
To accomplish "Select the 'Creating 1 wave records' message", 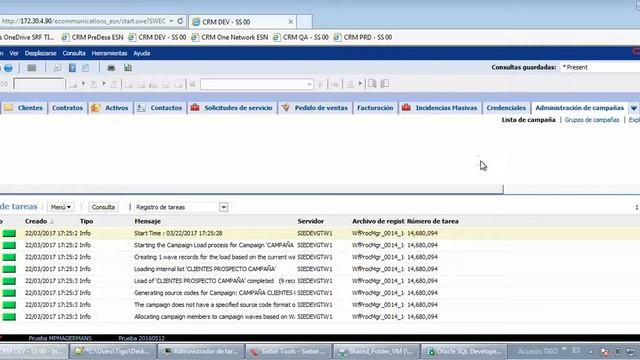I will tap(215, 257).
